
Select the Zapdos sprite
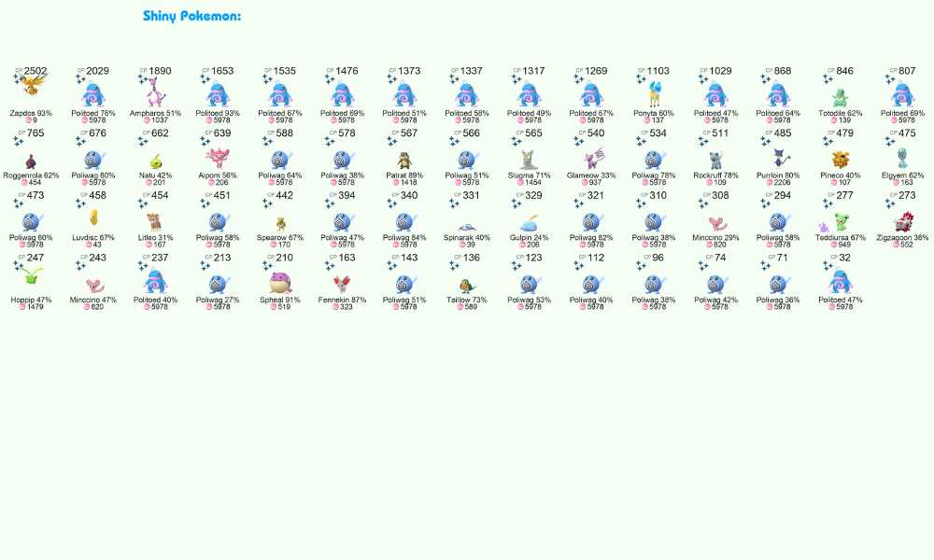(34, 85)
